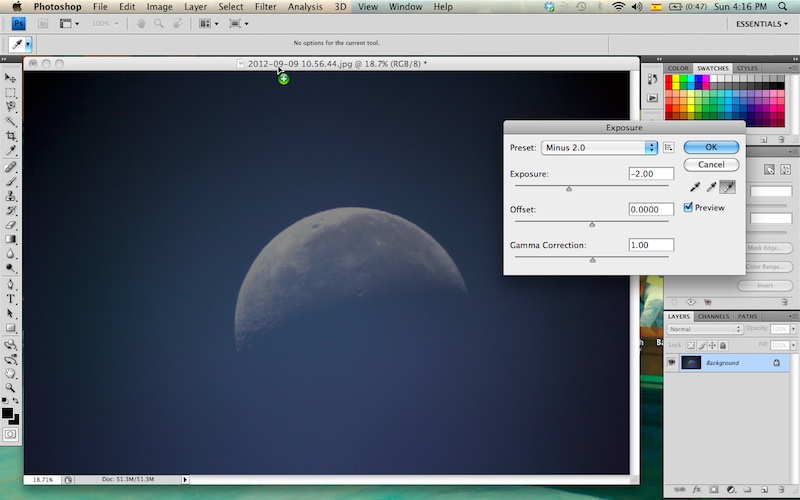This screenshot has height=500, width=800.
Task: Open the Filter menu
Action: click(x=265, y=7)
